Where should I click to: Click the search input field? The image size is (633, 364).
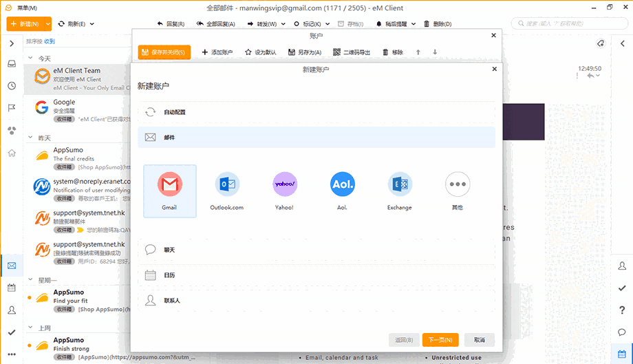point(570,23)
